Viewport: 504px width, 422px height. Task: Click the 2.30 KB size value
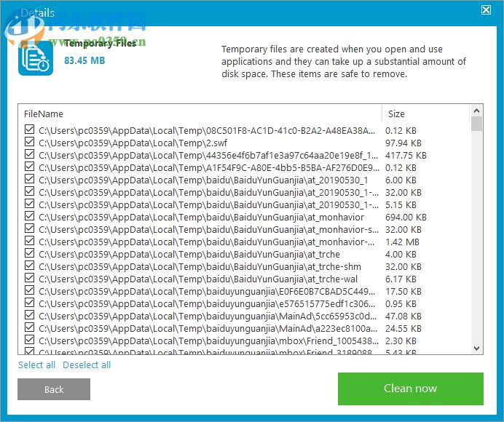(x=401, y=341)
